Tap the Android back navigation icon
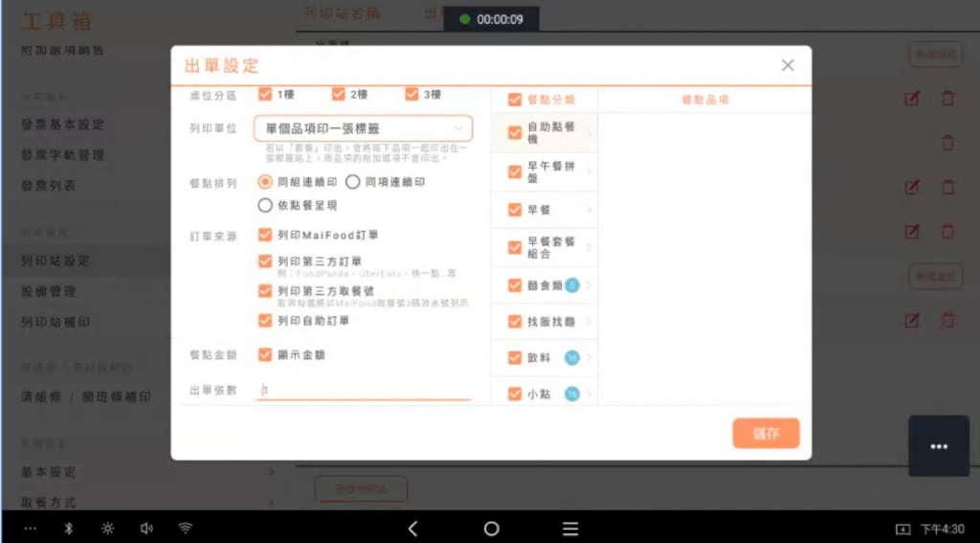This screenshot has height=543, width=980. [x=412, y=529]
